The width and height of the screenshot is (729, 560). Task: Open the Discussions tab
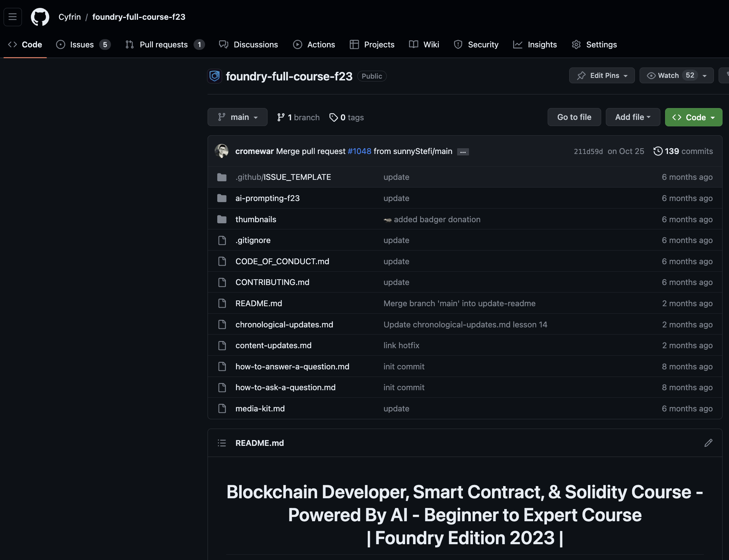coord(249,45)
